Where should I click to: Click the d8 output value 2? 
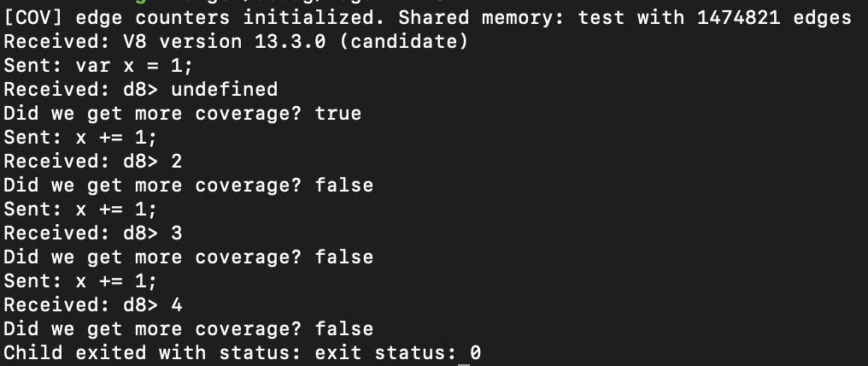[x=177, y=161]
